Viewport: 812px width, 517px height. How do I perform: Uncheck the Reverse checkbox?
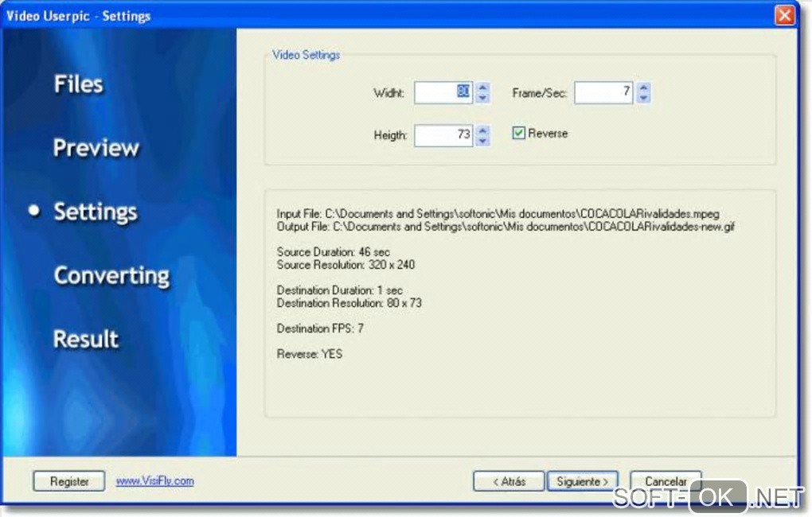click(518, 133)
